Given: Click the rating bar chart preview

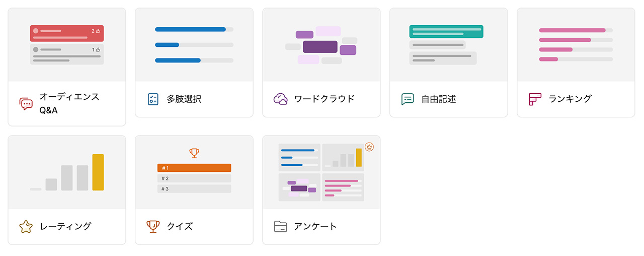Looking at the screenshot, I should click(x=67, y=172).
